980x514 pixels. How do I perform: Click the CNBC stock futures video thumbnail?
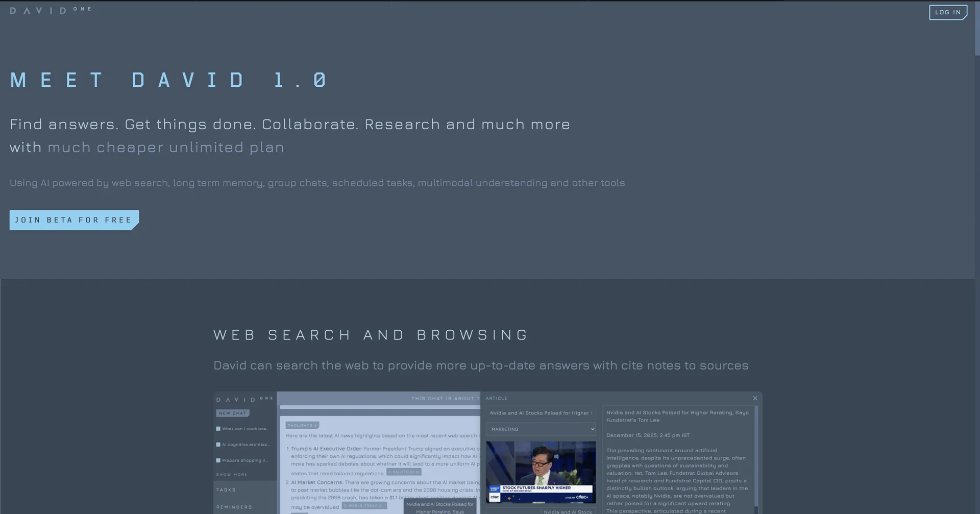pos(541,472)
